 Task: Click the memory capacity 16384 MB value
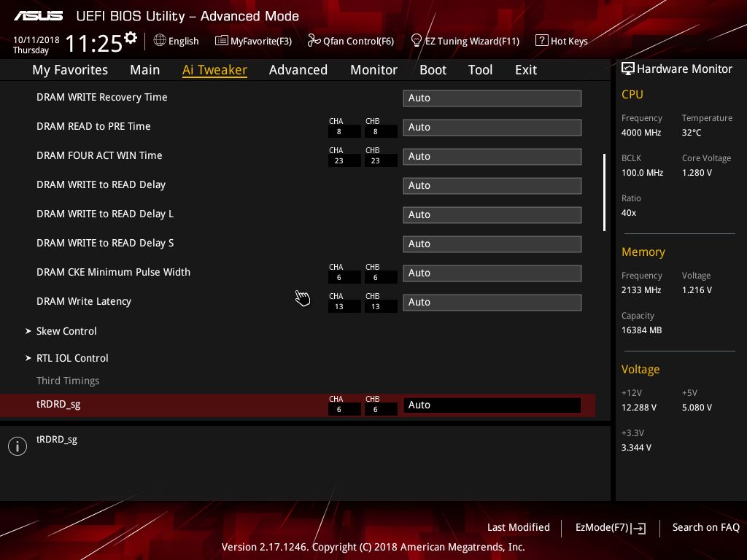tap(641, 330)
